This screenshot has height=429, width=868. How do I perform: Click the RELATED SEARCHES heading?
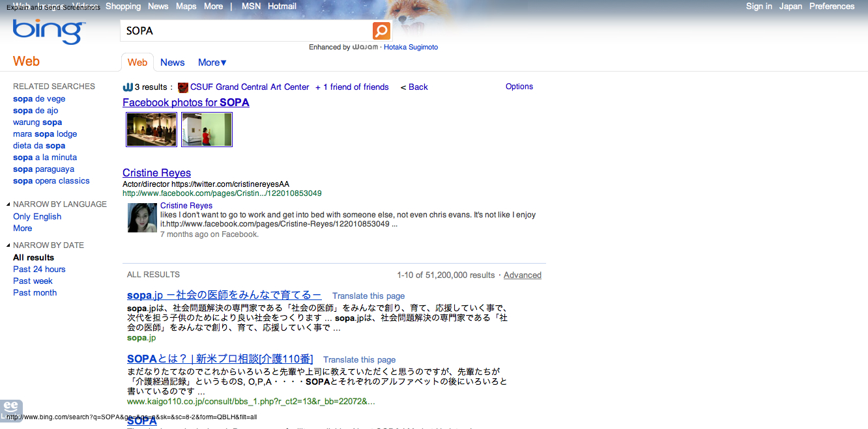(x=54, y=87)
